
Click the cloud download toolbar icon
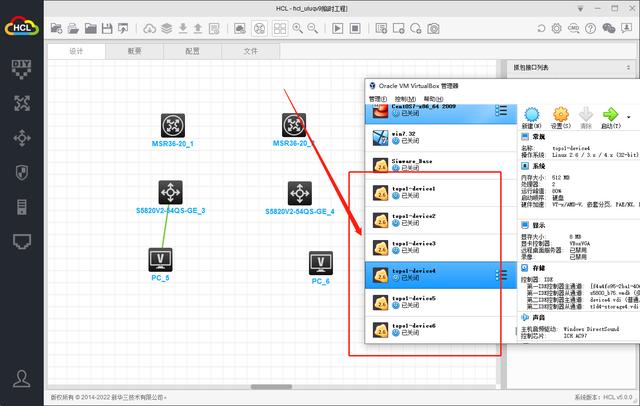point(149,29)
